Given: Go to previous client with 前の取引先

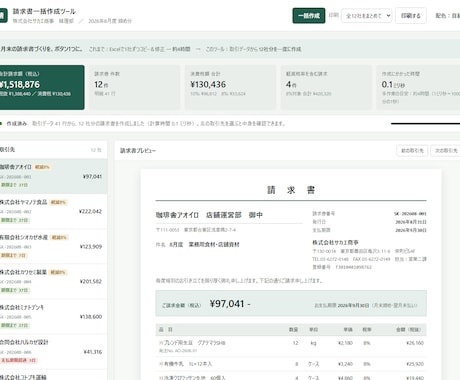Looking at the screenshot, I should 412,151.
